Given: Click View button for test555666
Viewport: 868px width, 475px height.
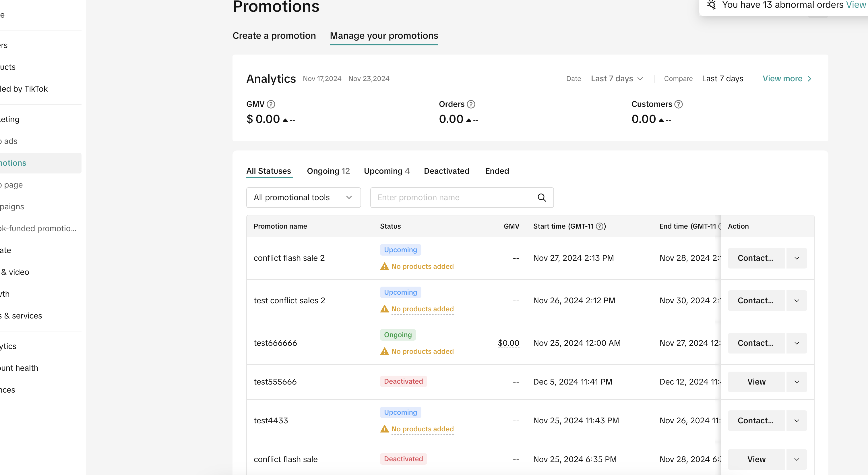Looking at the screenshot, I should pos(756,382).
